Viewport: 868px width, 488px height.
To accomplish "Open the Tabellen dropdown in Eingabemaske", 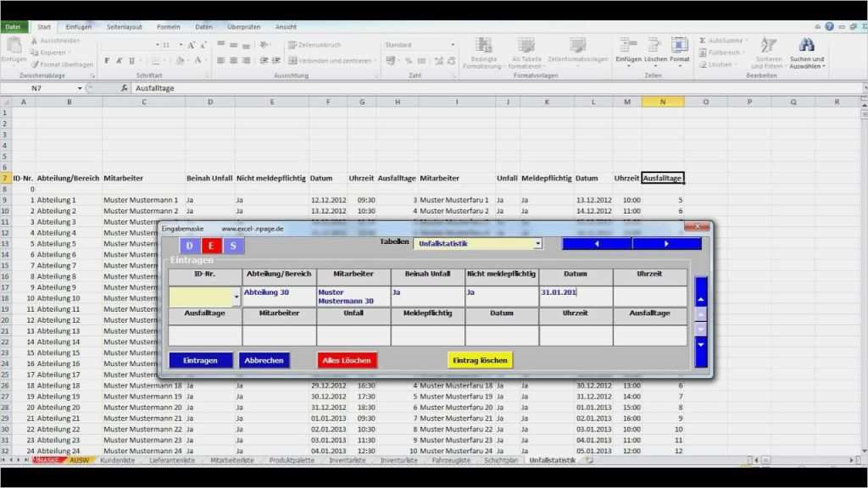I will click(x=537, y=242).
